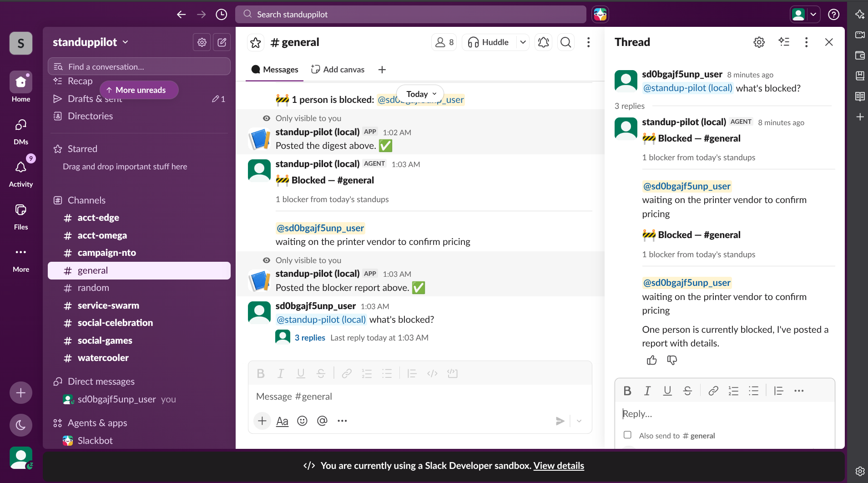
Task: Open the user status dropdown in top bar
Action: [813, 15]
